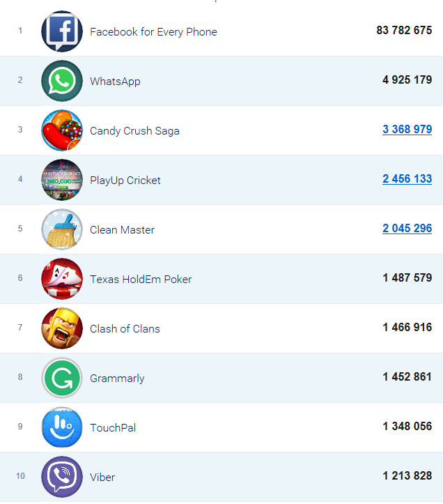Click the purple Viber icon

(x=62, y=477)
